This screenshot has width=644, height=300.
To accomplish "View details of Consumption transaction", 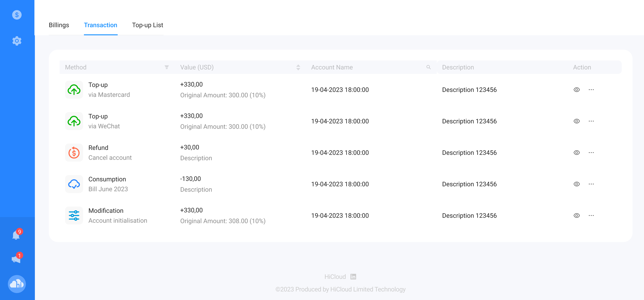I will pos(576,184).
